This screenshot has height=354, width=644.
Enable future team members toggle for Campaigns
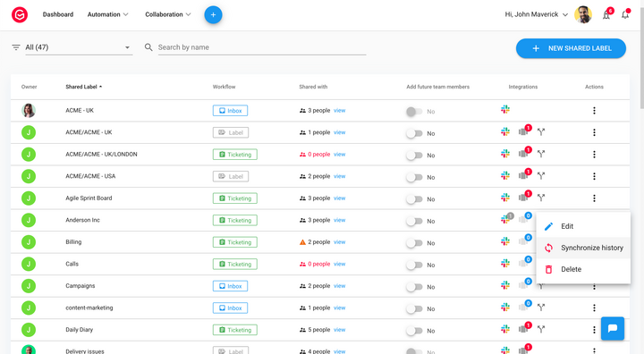414,287
